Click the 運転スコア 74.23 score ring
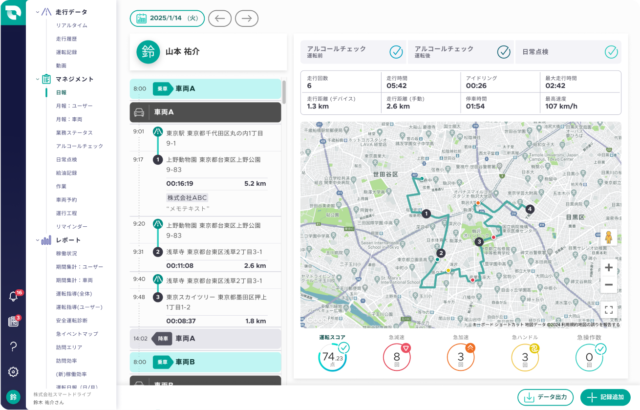This screenshot has width=640, height=410. pyautogui.click(x=332, y=357)
